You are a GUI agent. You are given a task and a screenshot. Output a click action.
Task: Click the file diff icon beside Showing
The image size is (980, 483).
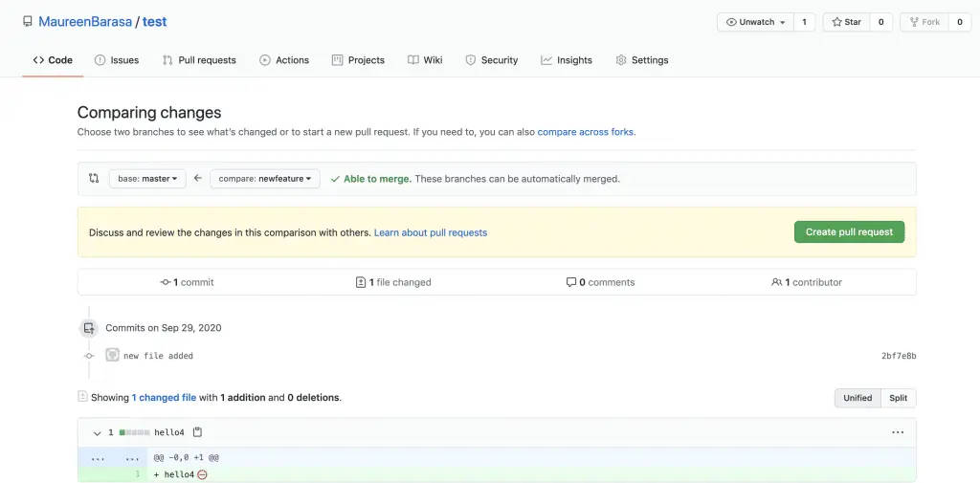click(x=82, y=396)
